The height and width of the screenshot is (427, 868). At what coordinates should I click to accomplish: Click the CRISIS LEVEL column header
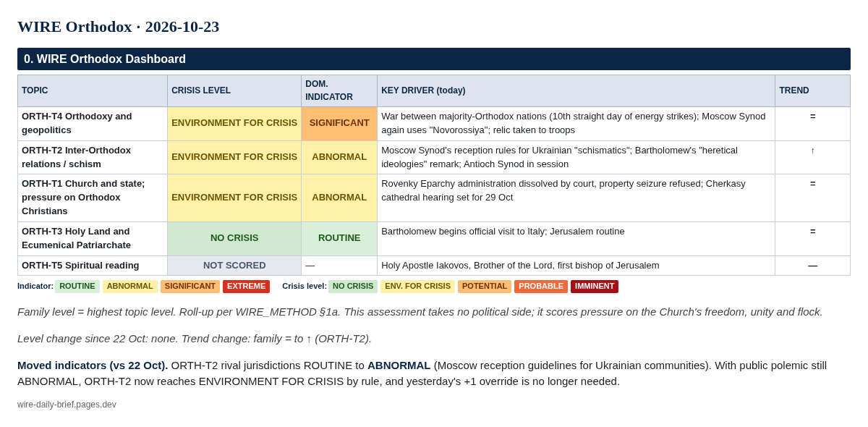(x=234, y=90)
